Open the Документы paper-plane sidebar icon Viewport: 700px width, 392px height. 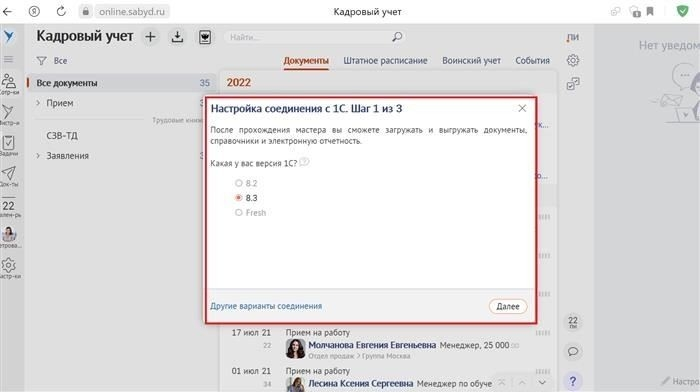(8, 176)
